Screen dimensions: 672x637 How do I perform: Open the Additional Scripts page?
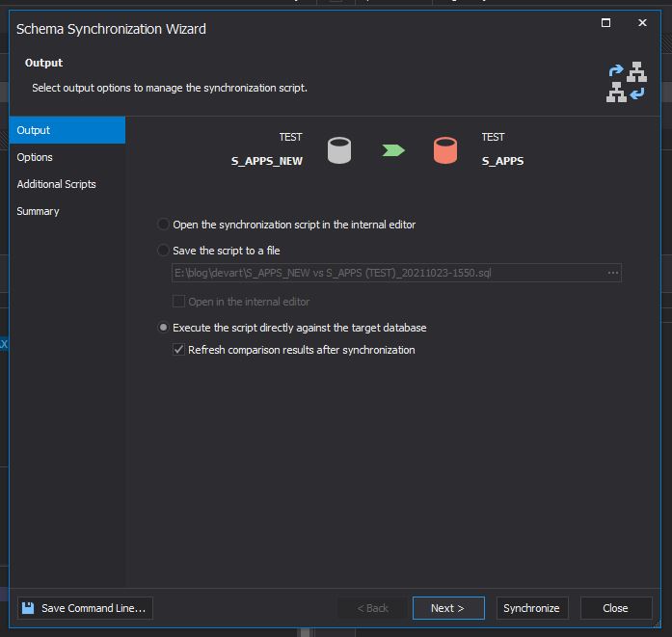56,184
